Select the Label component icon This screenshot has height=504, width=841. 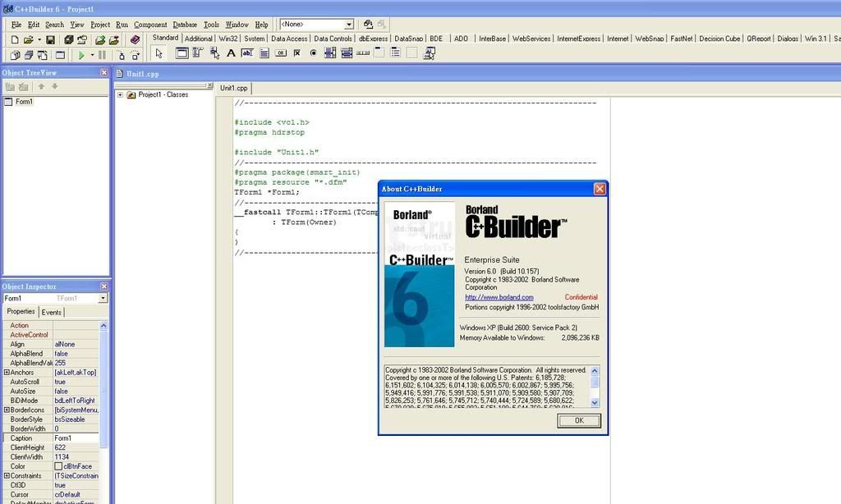click(231, 53)
